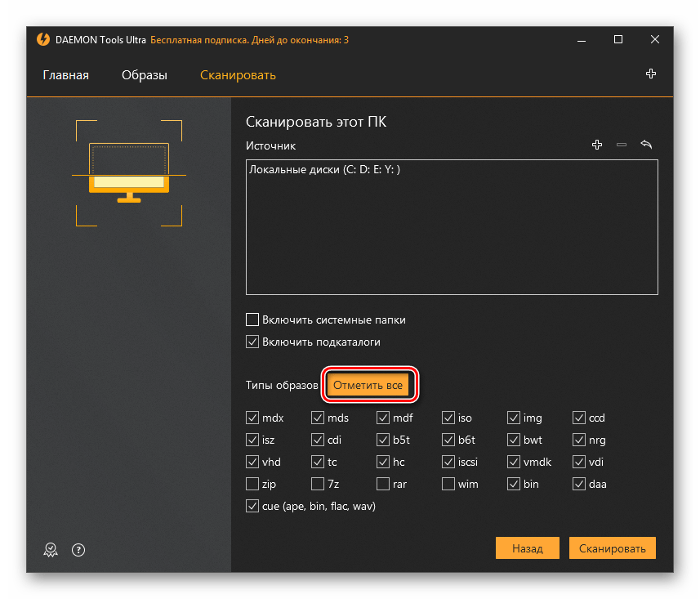Open the license badge icon
The width and height of the screenshot is (700, 599).
(x=51, y=549)
